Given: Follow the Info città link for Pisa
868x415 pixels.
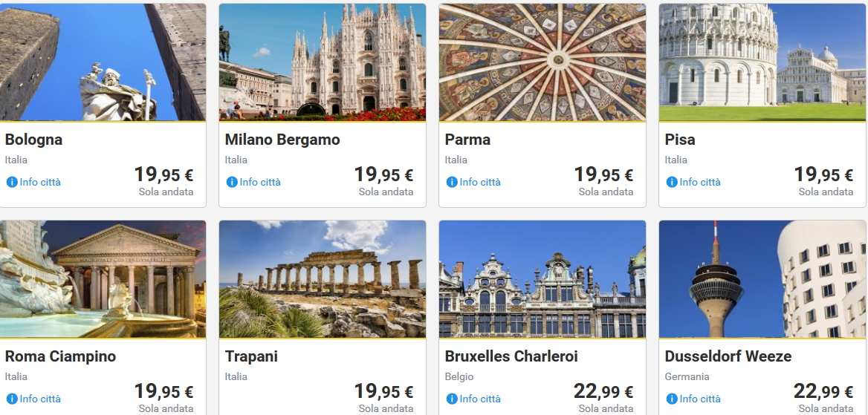Looking at the screenshot, I should click(700, 182).
